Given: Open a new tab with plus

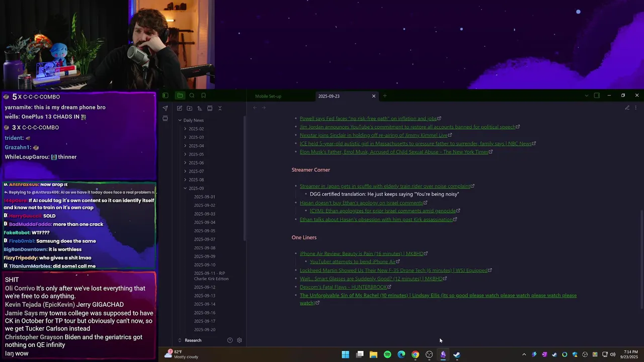Looking at the screenshot, I should coord(385,96).
